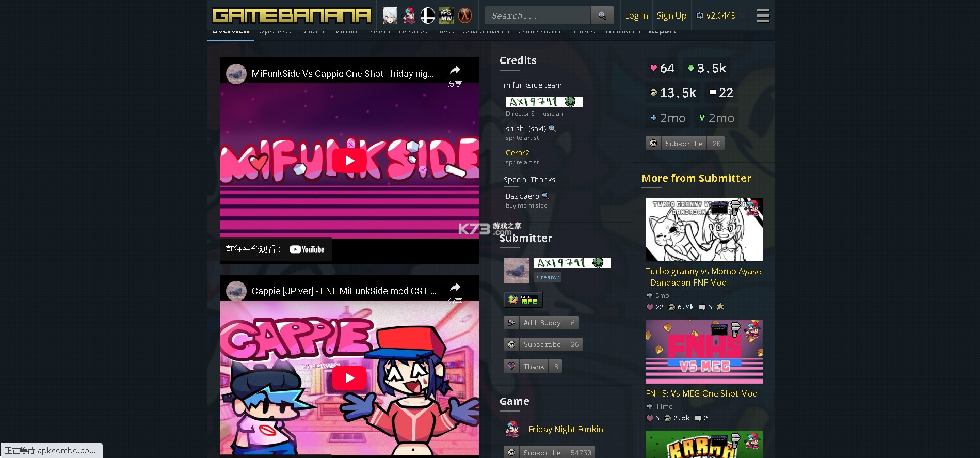Open the FNHS Vs MEG thumbnail
This screenshot has height=458, width=980.
(x=704, y=352)
